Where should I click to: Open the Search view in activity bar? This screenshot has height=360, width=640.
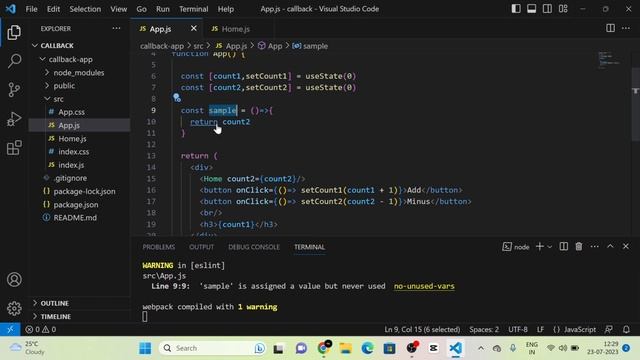click(14, 61)
